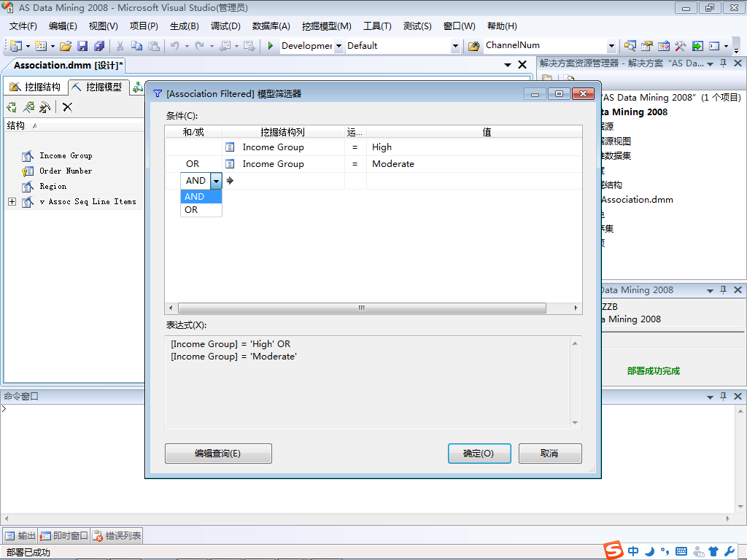This screenshot has width=747, height=560.
Task: Toggle auto-hide pin on Command Window panel
Action: coord(723,396)
